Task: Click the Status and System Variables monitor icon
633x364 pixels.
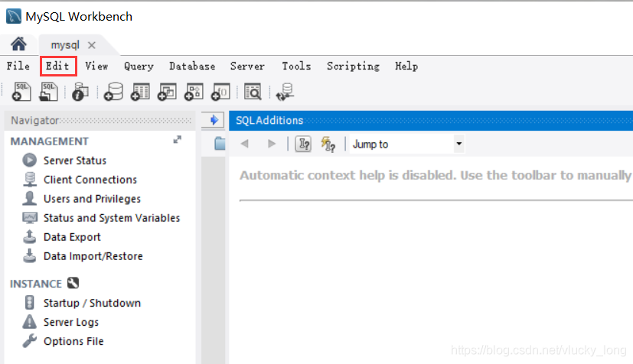Action: 30,218
